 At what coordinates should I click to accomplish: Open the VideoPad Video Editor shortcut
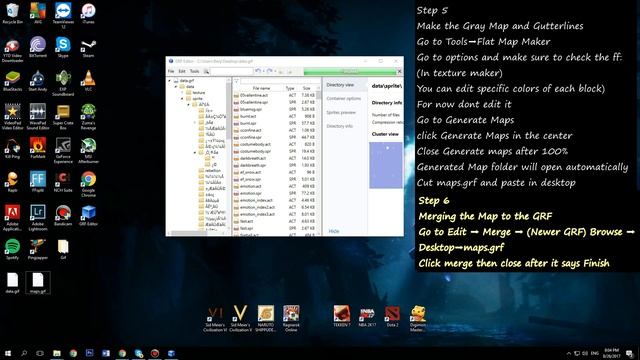[12, 117]
